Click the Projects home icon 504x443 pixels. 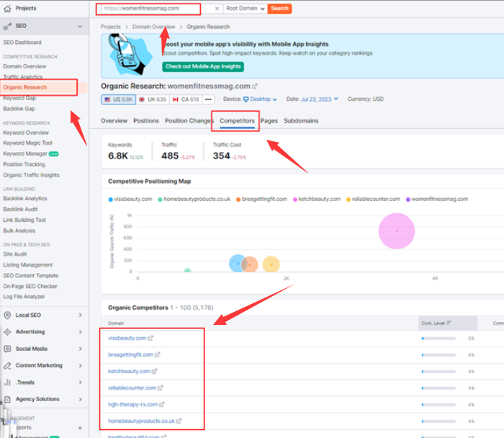pyautogui.click(x=8, y=8)
